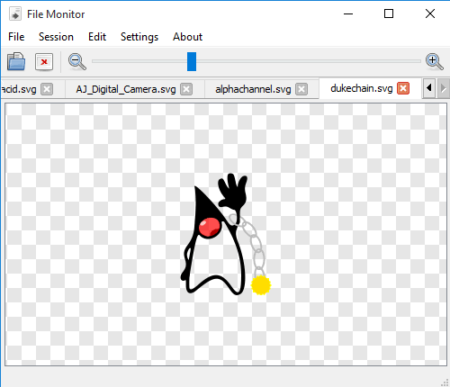The image size is (450, 387).
Task: Click the blue zoom slider handle
Action: [191, 61]
